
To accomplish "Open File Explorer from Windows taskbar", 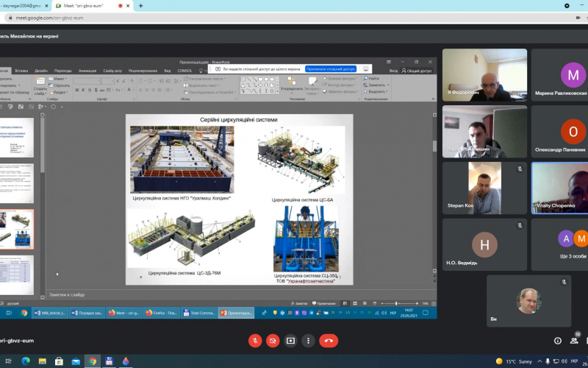I will (43, 361).
